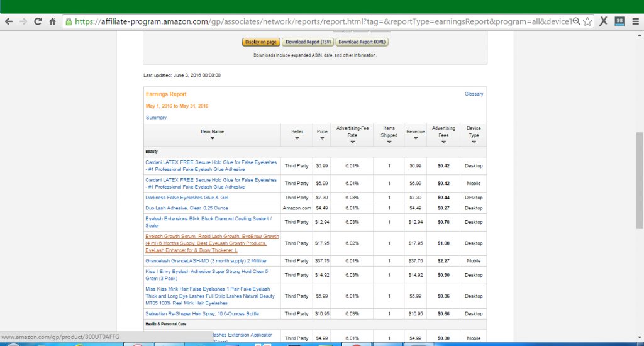Open Cardani LATEX FREE glue link in Desktop row

pyautogui.click(x=211, y=165)
